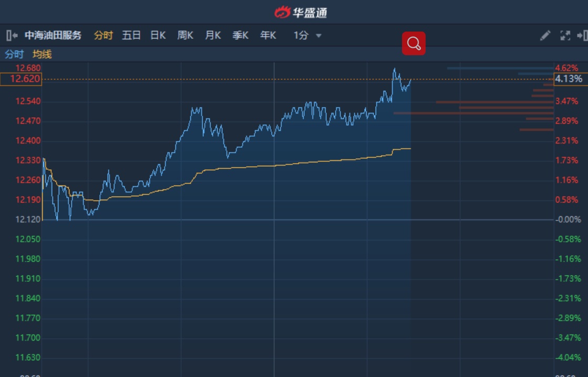Click the 0.00% baseline axis label

(x=567, y=219)
